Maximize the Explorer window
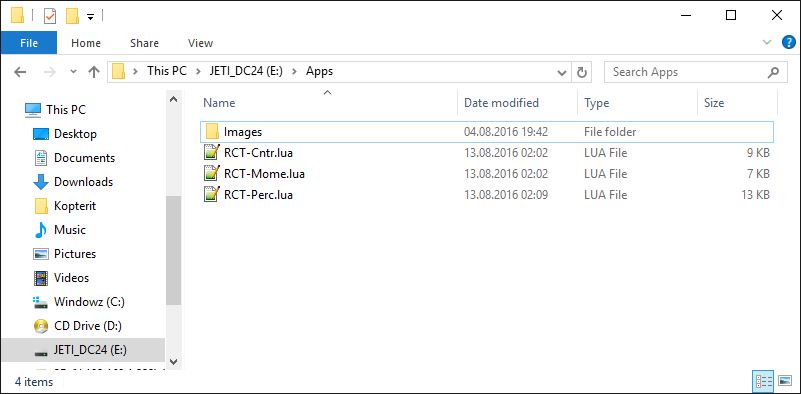 click(x=731, y=15)
